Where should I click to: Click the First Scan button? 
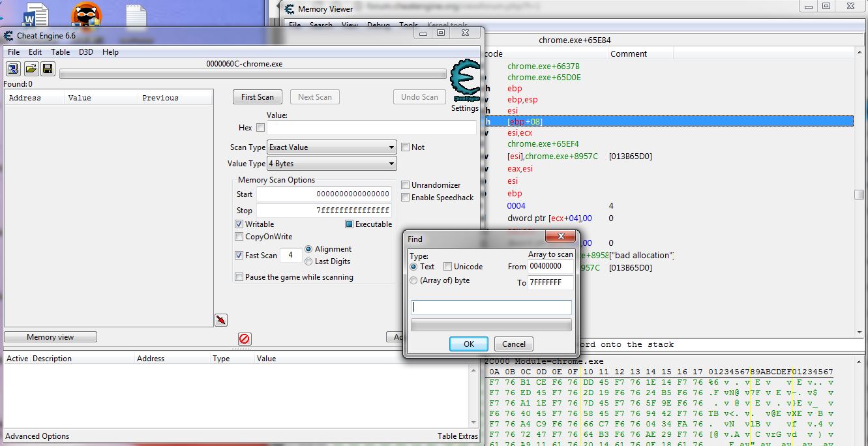pos(258,97)
